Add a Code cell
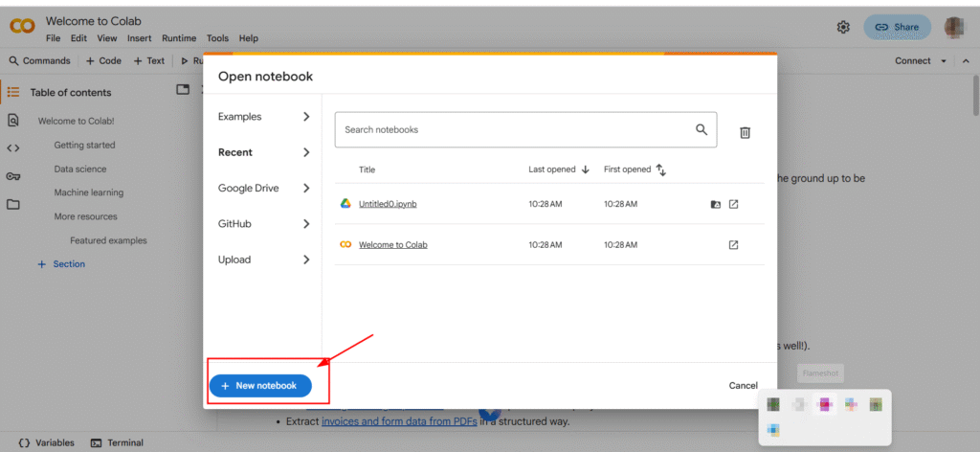Screen dimensions: 980x452 pos(103,60)
